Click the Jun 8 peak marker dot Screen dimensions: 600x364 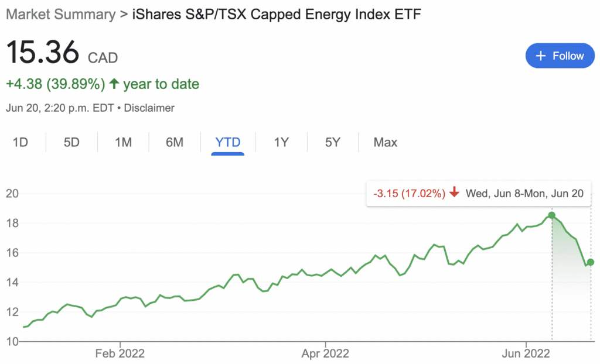point(551,215)
